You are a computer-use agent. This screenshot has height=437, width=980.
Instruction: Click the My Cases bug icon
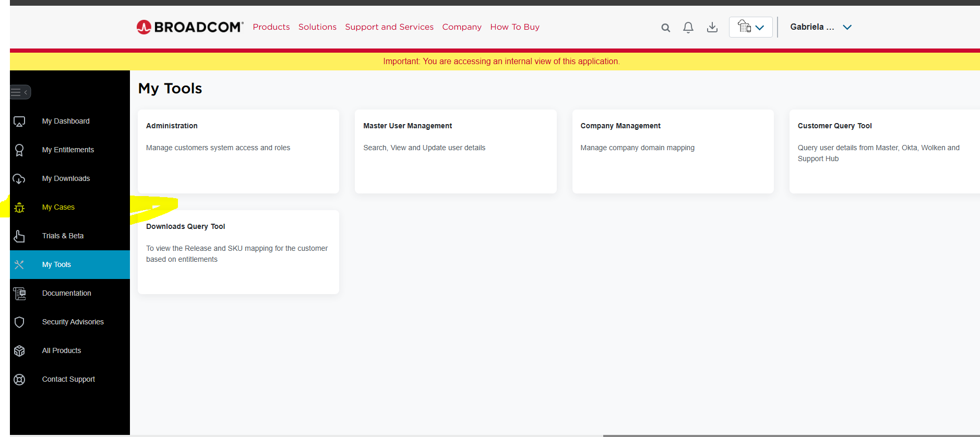tap(19, 208)
